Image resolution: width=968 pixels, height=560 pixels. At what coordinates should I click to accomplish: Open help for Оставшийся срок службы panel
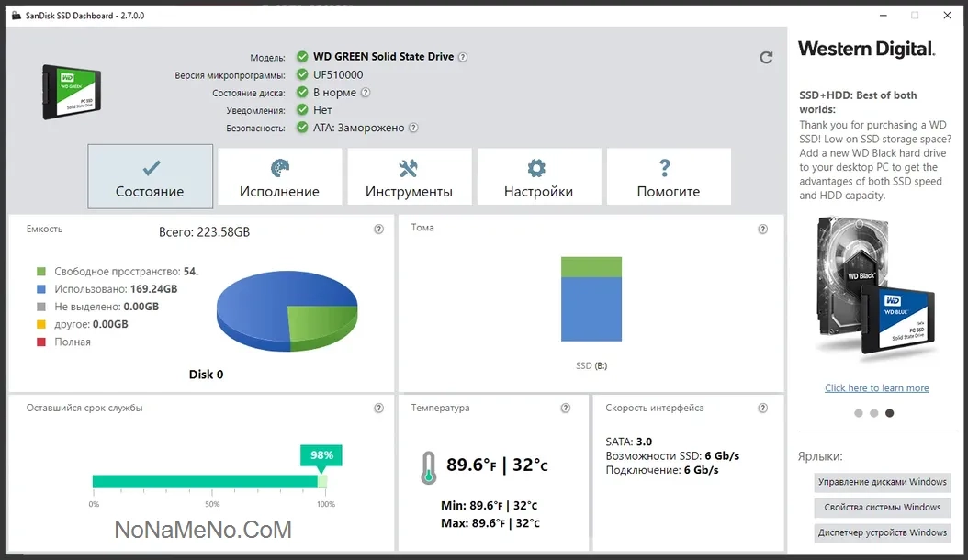[378, 409]
